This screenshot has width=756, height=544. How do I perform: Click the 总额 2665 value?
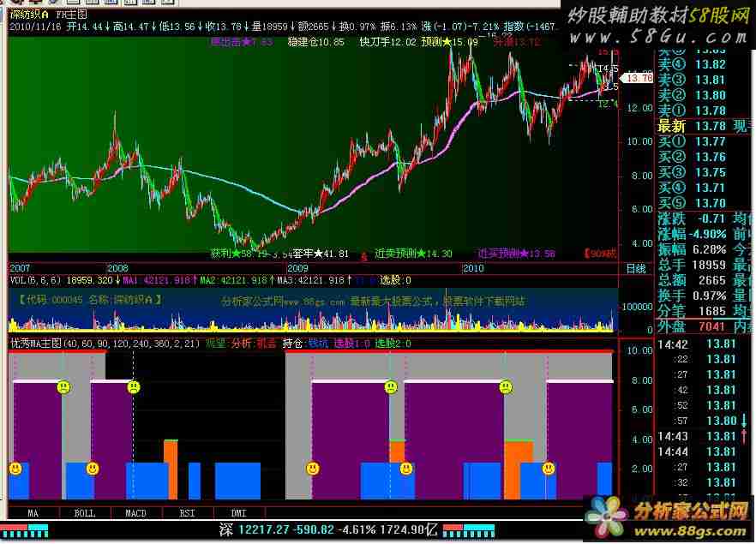click(x=712, y=280)
